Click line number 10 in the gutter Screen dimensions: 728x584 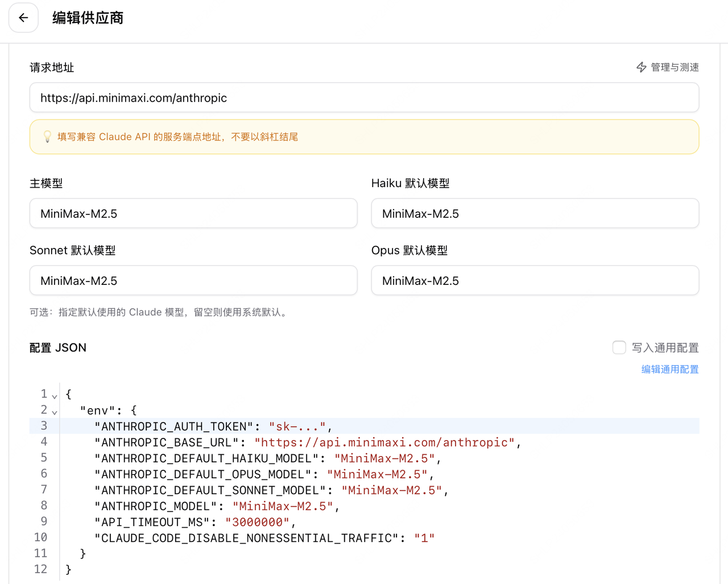pos(40,537)
